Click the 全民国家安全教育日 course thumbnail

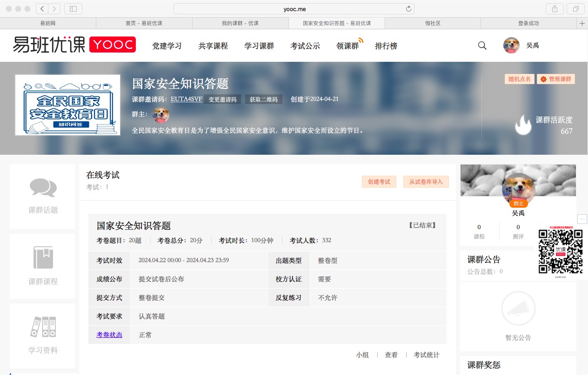pyautogui.click(x=68, y=105)
